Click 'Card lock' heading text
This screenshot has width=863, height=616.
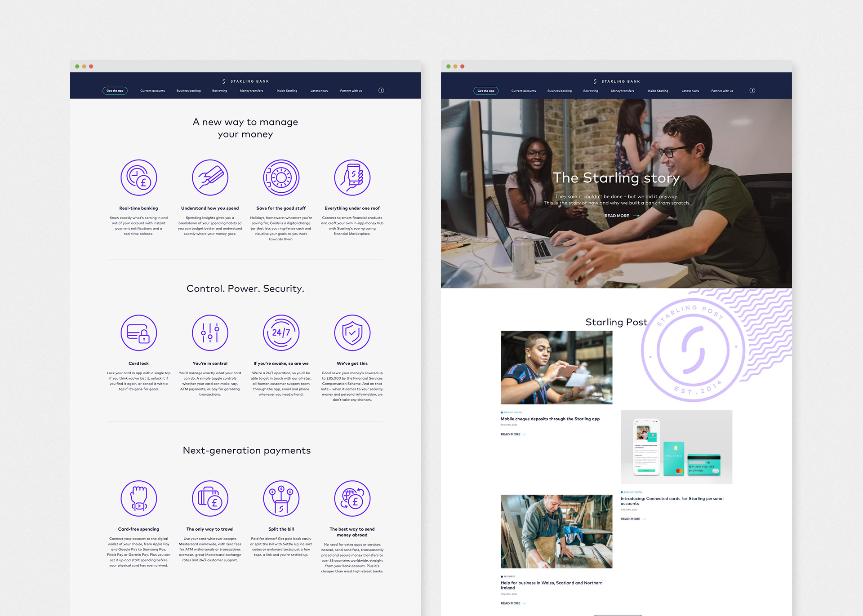tap(138, 363)
